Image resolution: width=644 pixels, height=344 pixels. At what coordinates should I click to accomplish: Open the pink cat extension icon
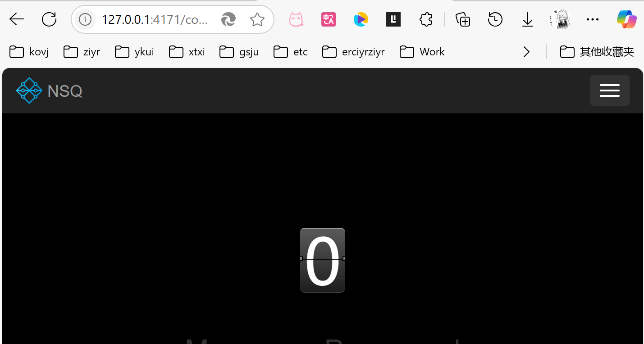296,19
